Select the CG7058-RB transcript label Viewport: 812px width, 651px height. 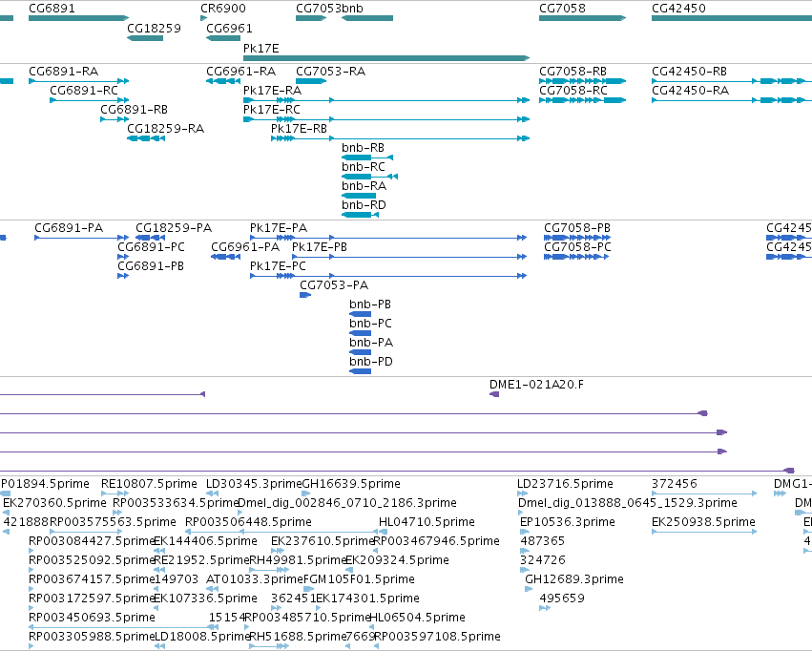[573, 72]
